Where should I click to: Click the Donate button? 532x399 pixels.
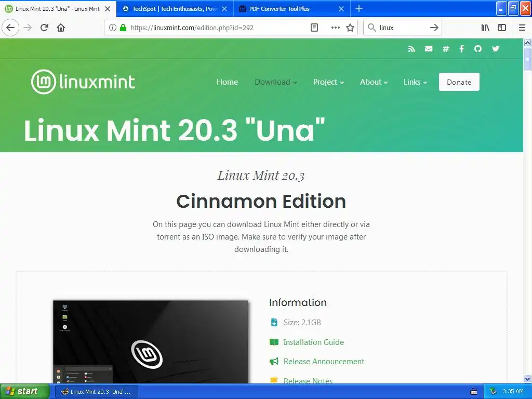[x=459, y=82]
